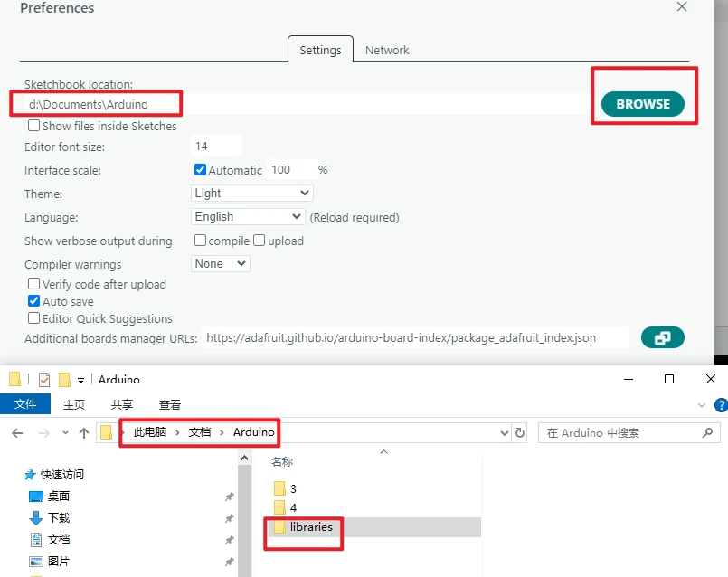Open Explorer help icon
This screenshot has width=728, height=577.
click(x=721, y=405)
